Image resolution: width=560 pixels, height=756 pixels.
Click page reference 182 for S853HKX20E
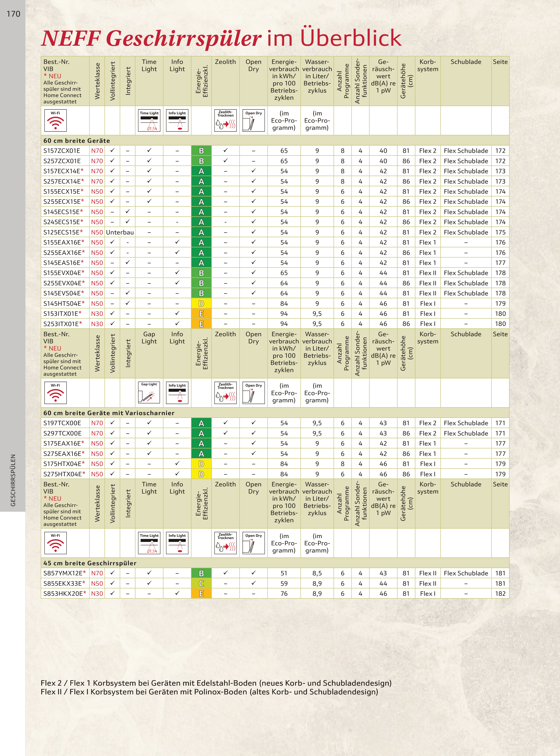click(x=500, y=594)
